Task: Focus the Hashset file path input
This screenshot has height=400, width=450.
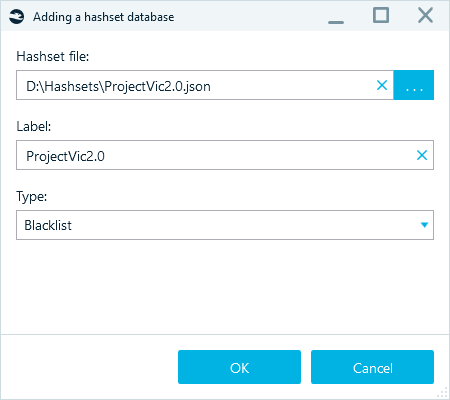Action: pos(197,85)
